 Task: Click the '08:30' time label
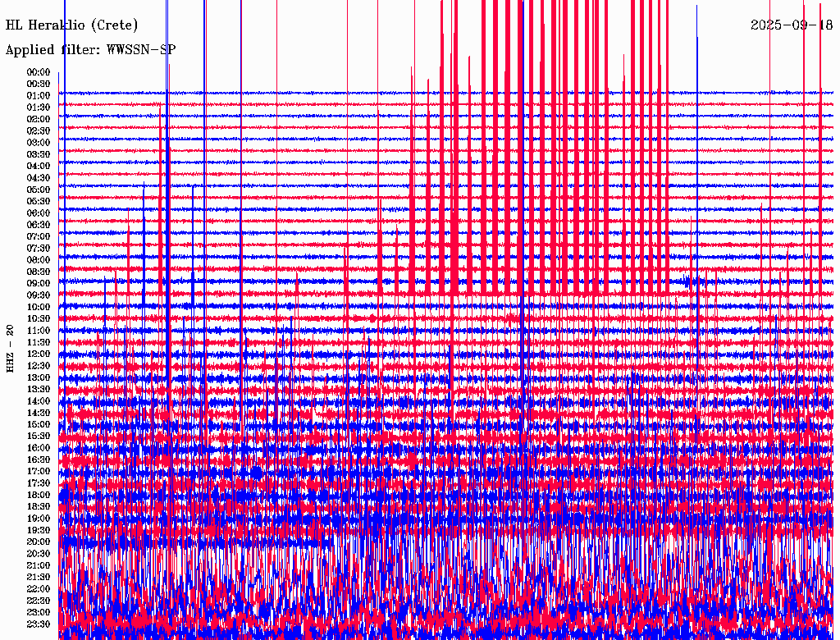click(39, 272)
